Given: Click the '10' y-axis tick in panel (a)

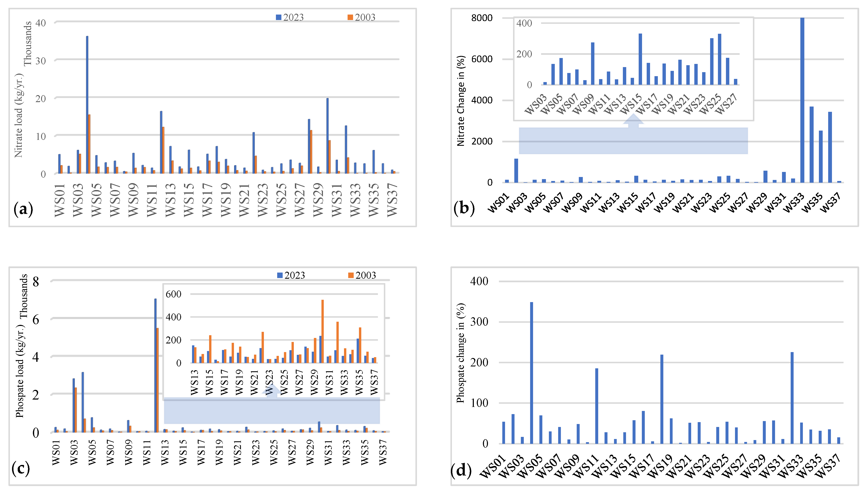Looking at the screenshot, I should pos(41,136).
